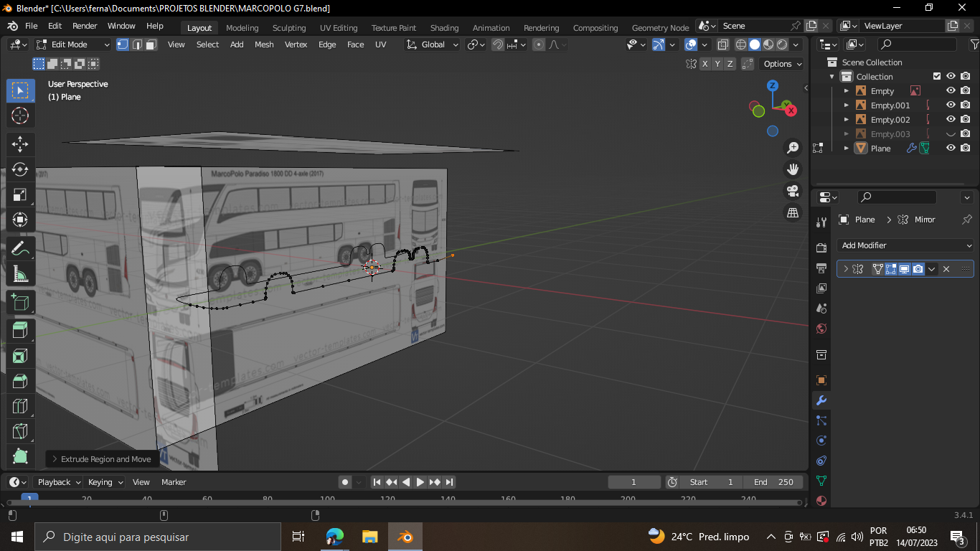
Task: Toggle the Collection exclude checkbox
Action: pyautogui.click(x=936, y=77)
